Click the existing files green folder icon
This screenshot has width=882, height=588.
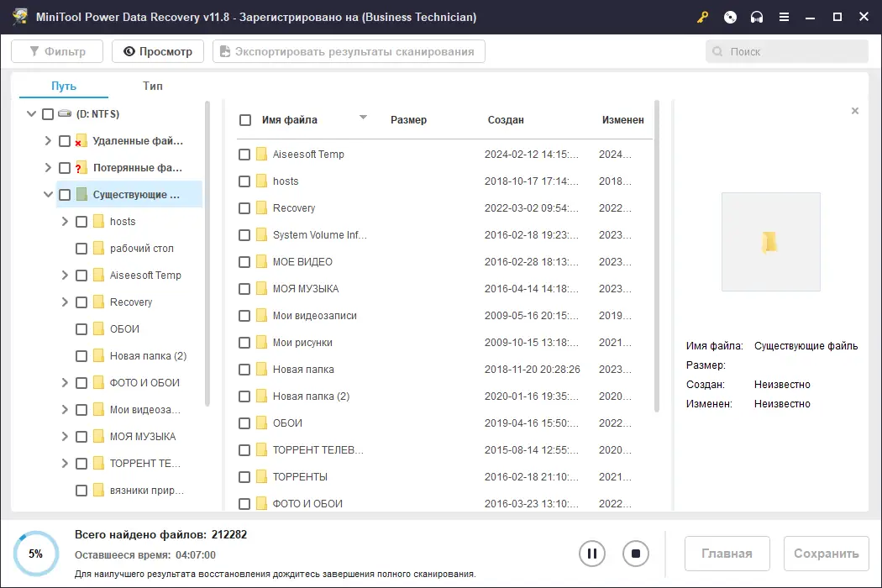coord(81,195)
